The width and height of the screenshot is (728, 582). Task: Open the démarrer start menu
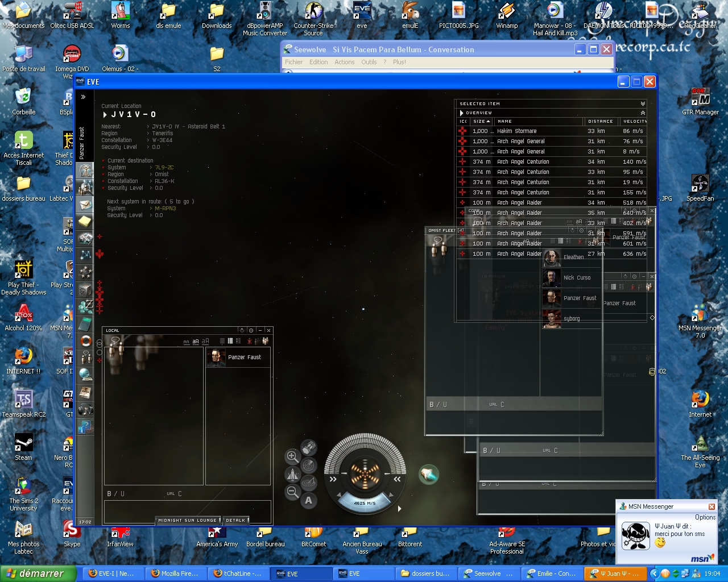38,573
